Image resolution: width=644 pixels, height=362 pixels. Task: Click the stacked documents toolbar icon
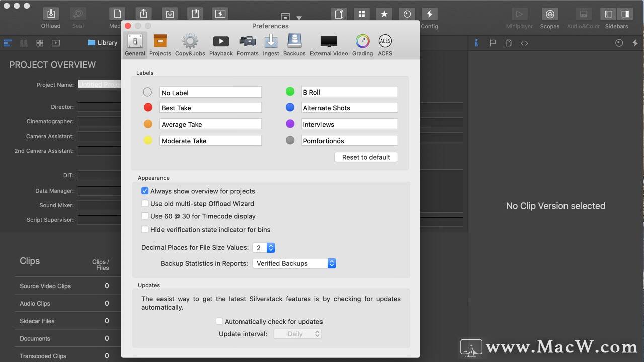pyautogui.click(x=339, y=14)
